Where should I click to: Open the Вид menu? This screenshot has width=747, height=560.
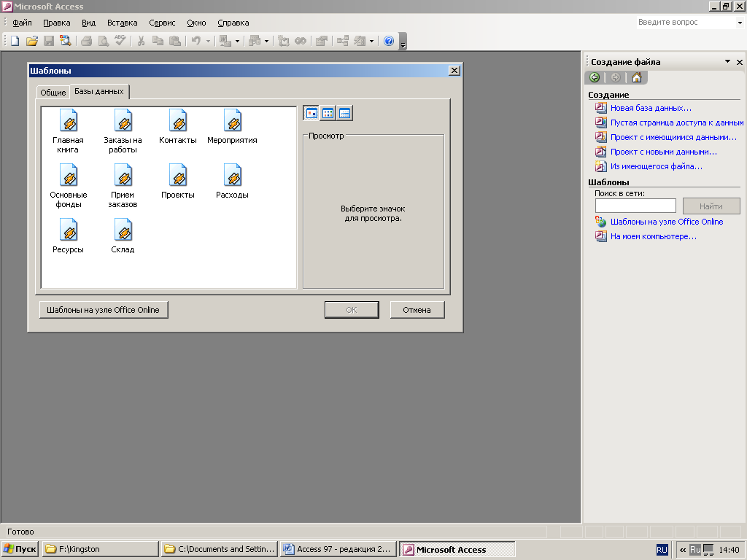coord(88,23)
